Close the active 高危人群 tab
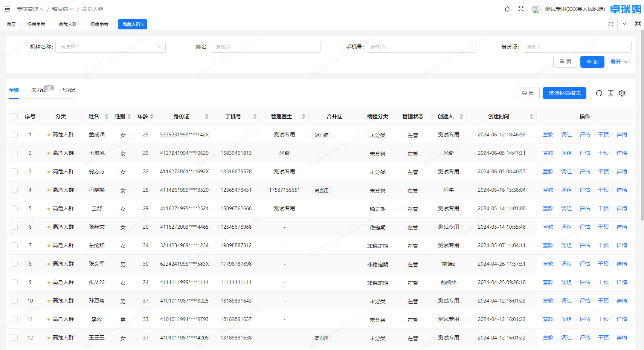The height and width of the screenshot is (350, 644). 143,24
